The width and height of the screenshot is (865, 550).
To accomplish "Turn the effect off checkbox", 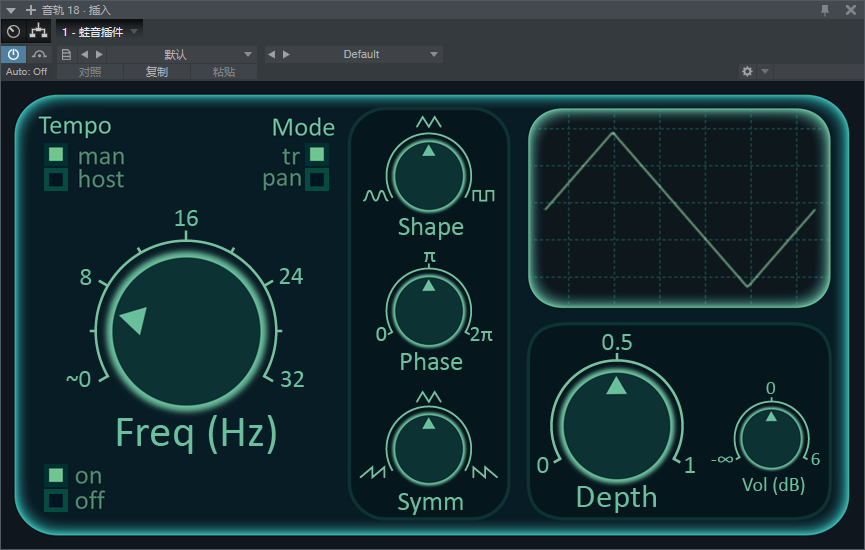I will pos(56,500).
